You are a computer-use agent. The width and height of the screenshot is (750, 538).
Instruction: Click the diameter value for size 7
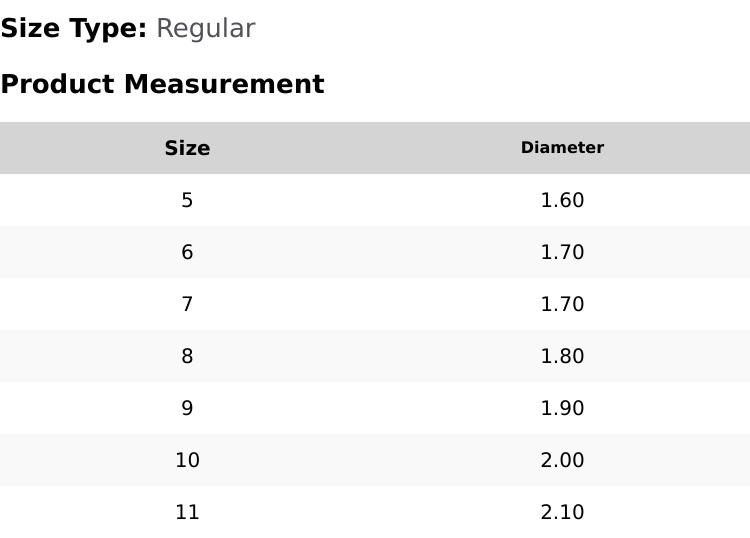coord(562,304)
